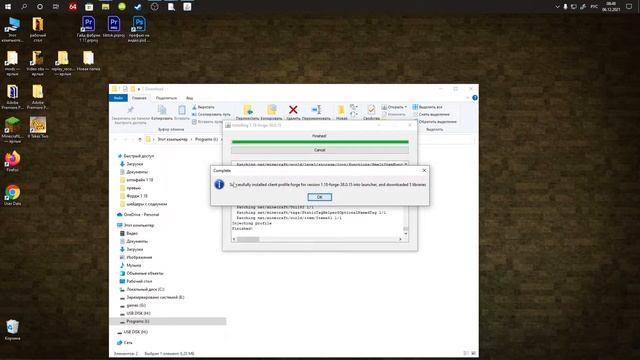Viewport: 640px width, 360px height.
Task: Switch to the Главная ribbon tab
Action: pos(139,98)
